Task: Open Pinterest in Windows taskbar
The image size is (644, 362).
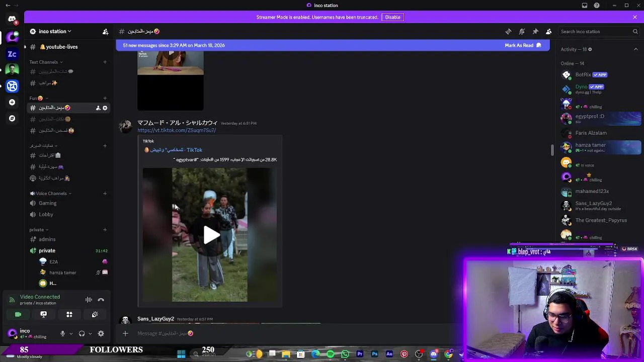Action: (x=404, y=354)
